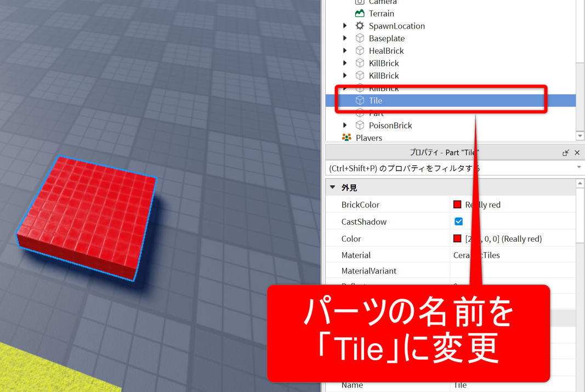Undock the Properties panel
The image size is (585, 392).
tap(565, 153)
